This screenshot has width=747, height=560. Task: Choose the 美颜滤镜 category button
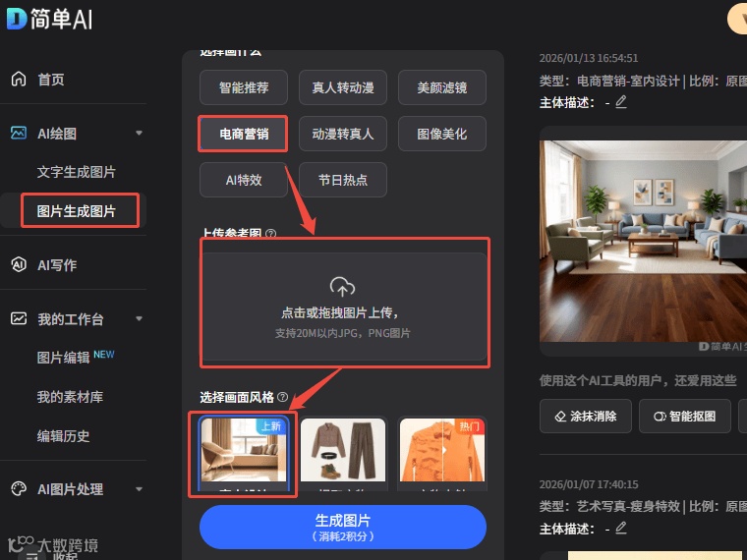click(x=441, y=87)
